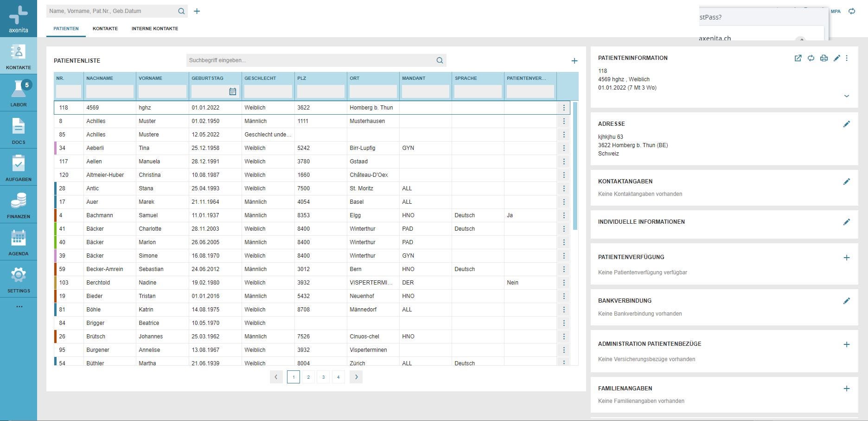The width and height of the screenshot is (868, 421).
Task: Edit the Adresse section
Action: 847,124
